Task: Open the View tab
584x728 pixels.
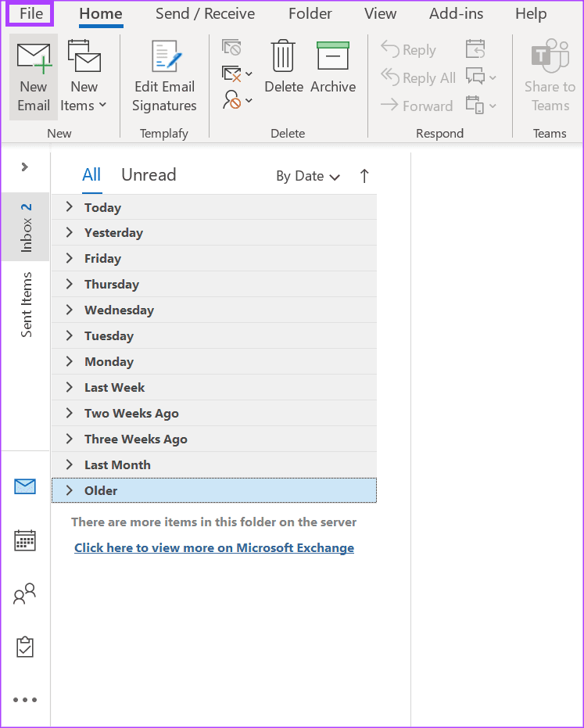Action: [380, 13]
